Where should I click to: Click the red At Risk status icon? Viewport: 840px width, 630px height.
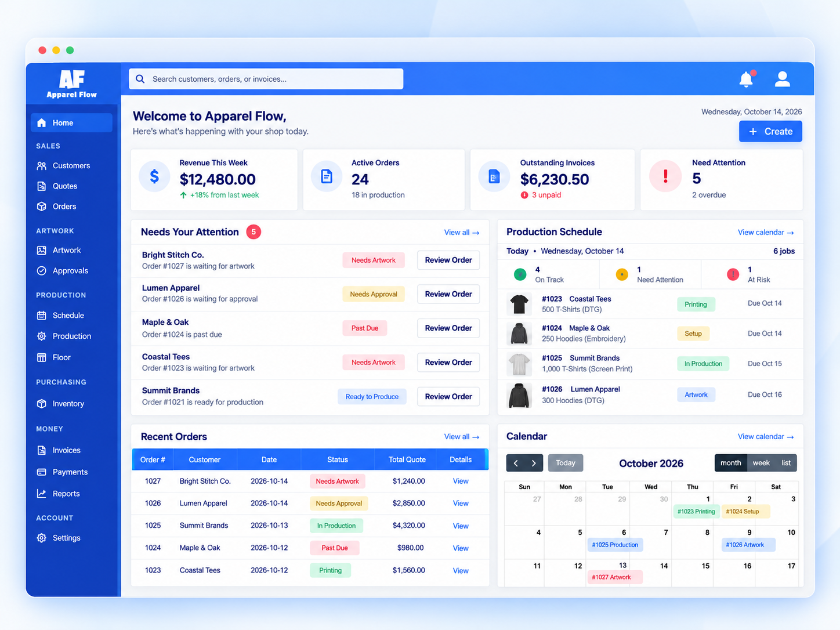click(733, 274)
